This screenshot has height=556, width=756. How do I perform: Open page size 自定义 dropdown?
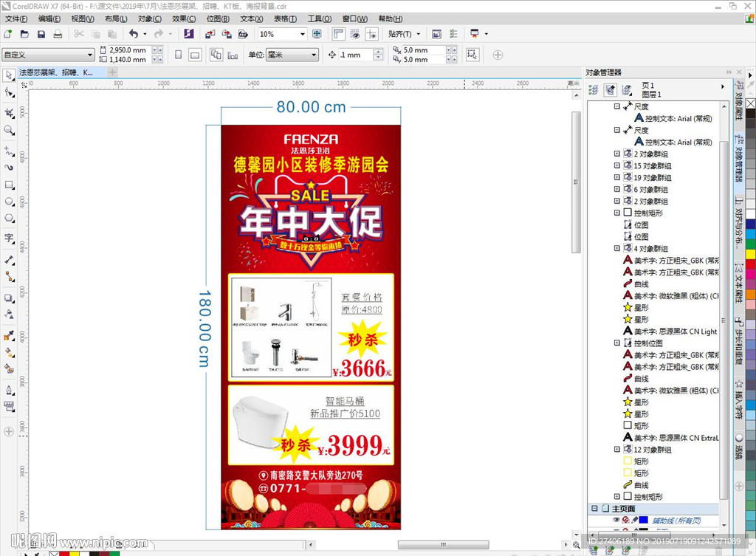tap(90, 55)
